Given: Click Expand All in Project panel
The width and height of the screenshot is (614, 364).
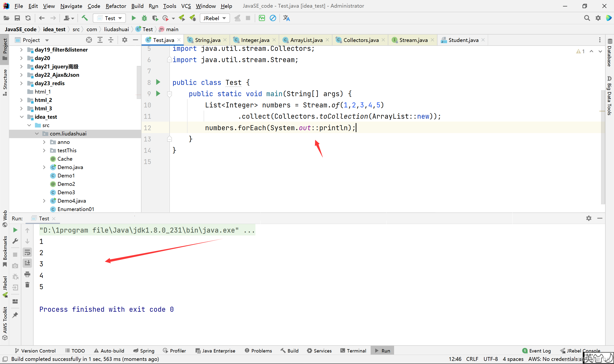Looking at the screenshot, I should [x=100, y=40].
